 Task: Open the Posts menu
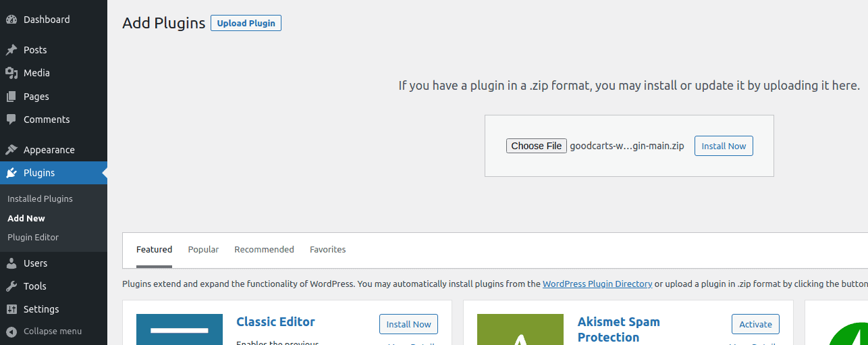53,50
